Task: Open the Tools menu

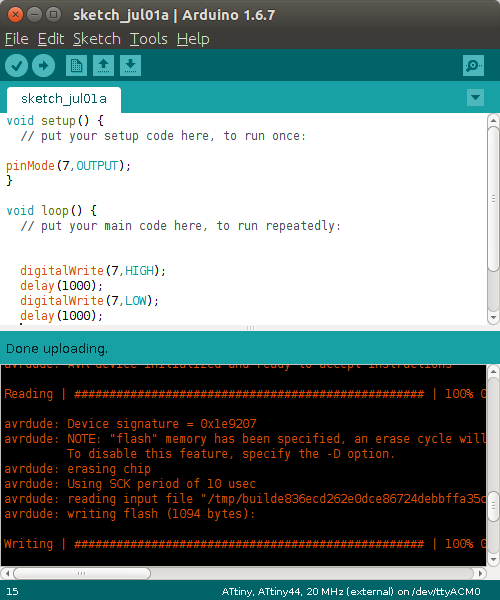Action: tap(148, 39)
